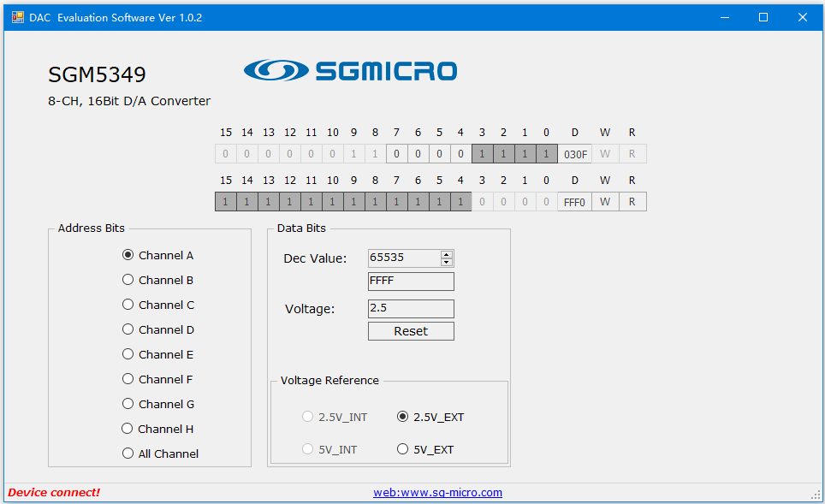Select Channel G radio button
Screen dimensions: 825x504
coord(158,404)
